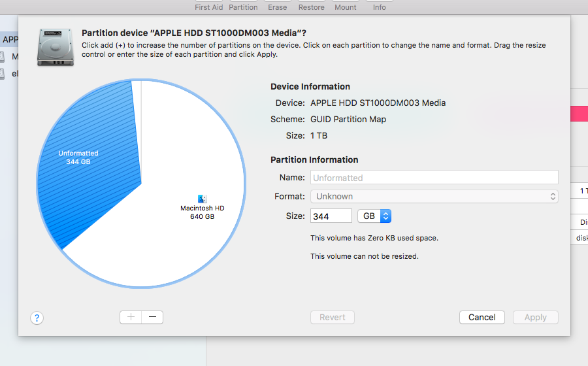Click the Size field showing 344
The width and height of the screenshot is (588, 366).
[x=331, y=216]
